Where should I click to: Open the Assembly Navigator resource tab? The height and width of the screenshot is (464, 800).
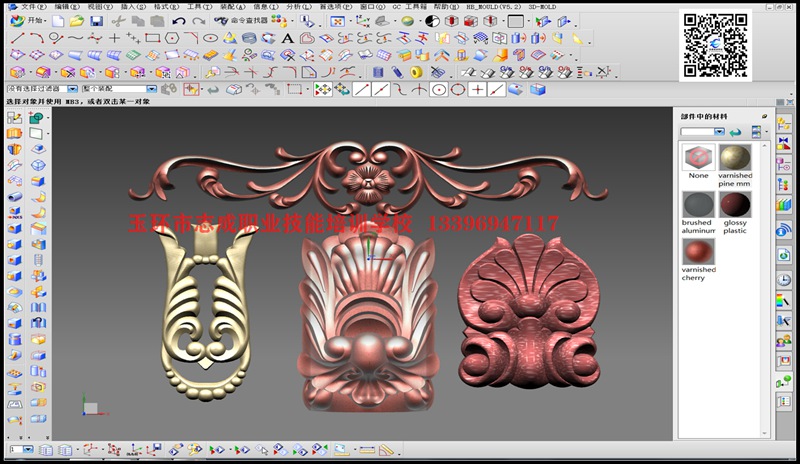784,123
